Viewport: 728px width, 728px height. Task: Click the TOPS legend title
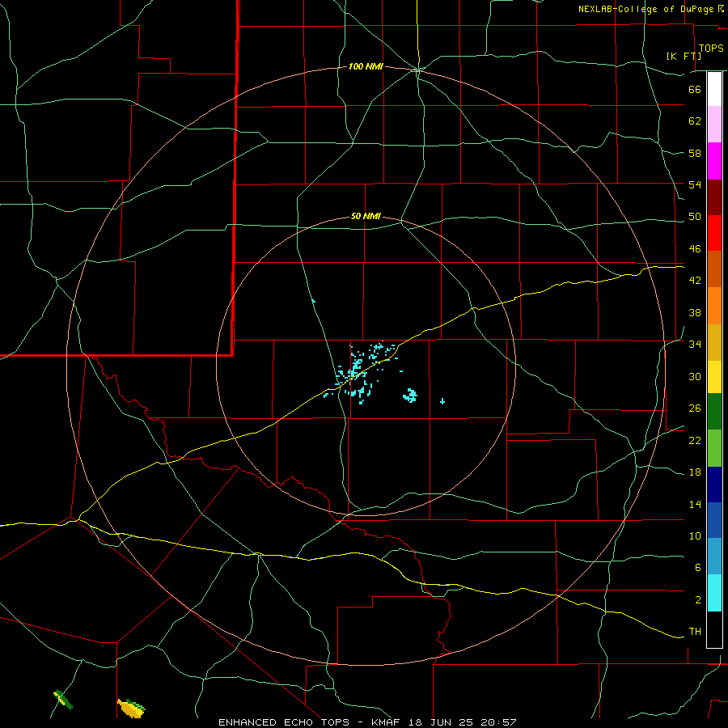click(x=711, y=48)
